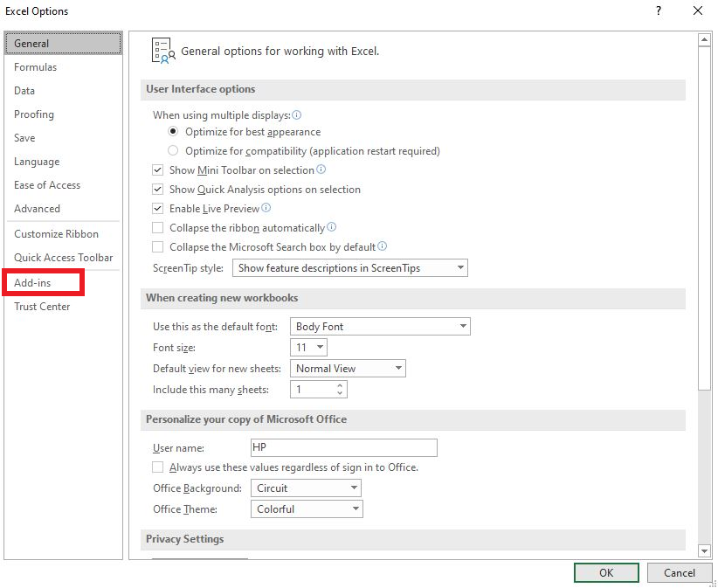Click the scrollbar down arrow

[x=704, y=550]
